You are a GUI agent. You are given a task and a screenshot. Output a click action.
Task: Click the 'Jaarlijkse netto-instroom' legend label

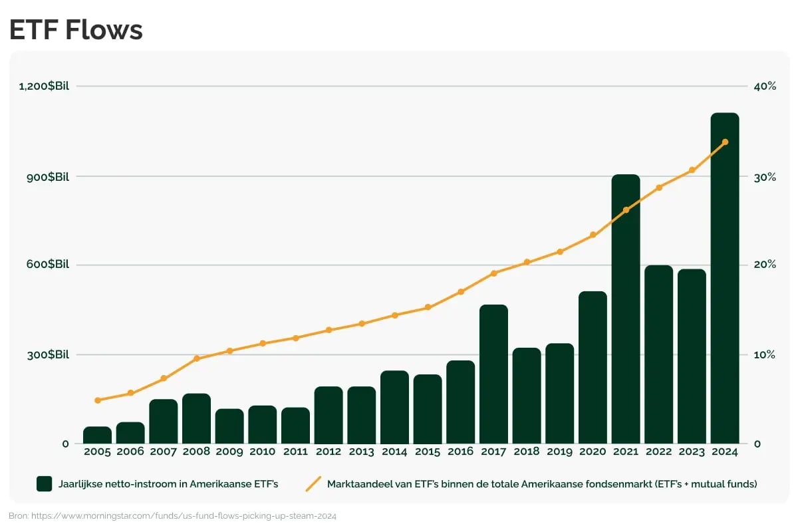[168, 483]
